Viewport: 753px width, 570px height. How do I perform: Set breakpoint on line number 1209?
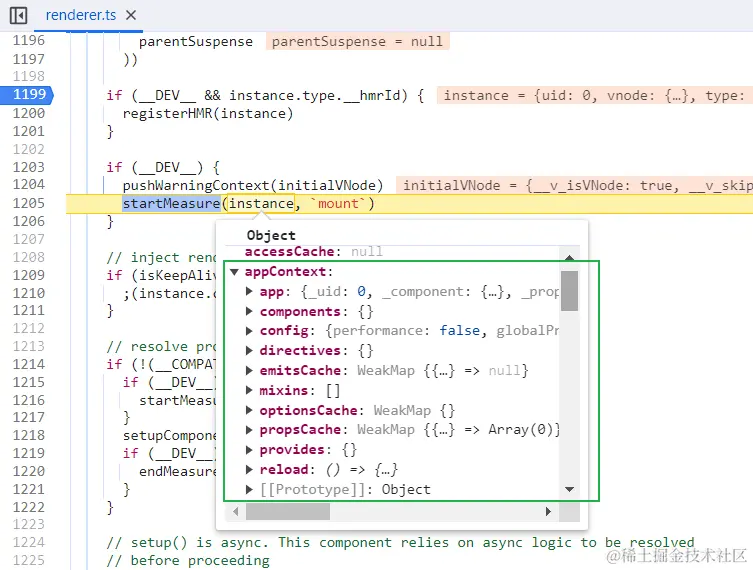point(29,275)
